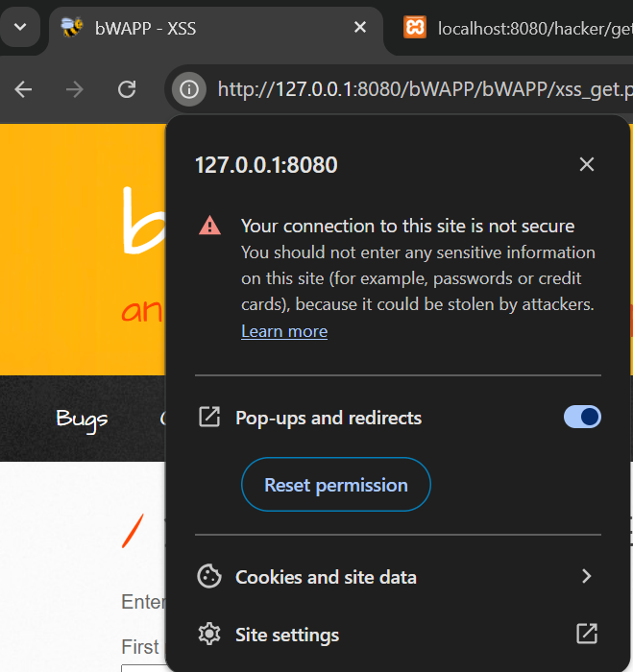Close the site information popup

click(587, 164)
